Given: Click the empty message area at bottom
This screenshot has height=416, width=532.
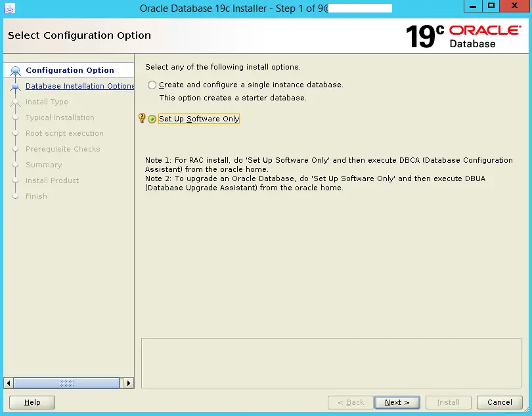Looking at the screenshot, I should (331, 363).
